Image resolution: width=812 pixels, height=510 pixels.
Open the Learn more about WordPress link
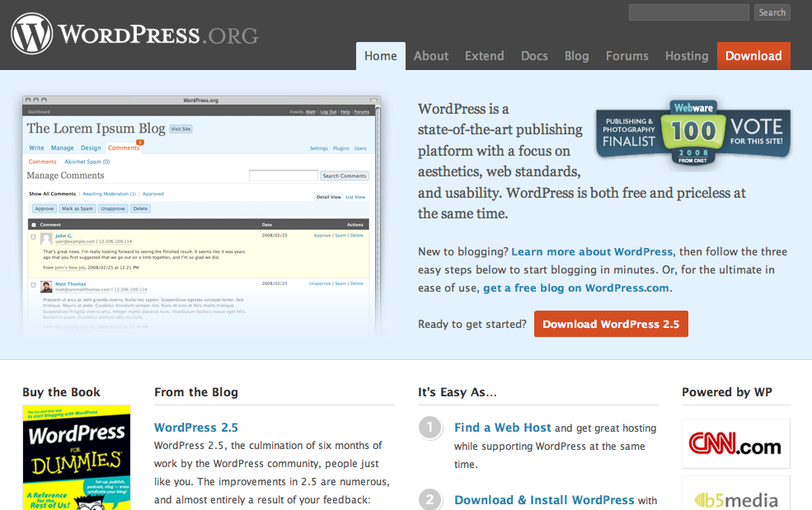592,251
